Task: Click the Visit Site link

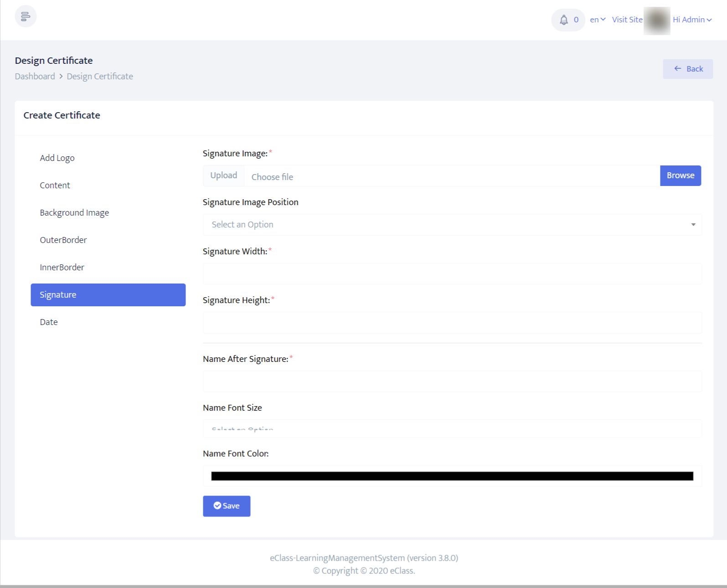Action: coord(627,20)
